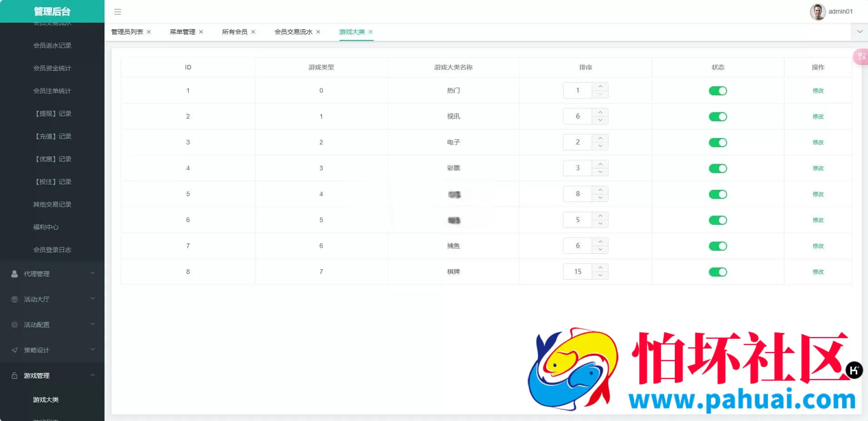Screen dimensions: 868x421
Task: Decrease sort value for 热门 row
Action: pos(600,94)
